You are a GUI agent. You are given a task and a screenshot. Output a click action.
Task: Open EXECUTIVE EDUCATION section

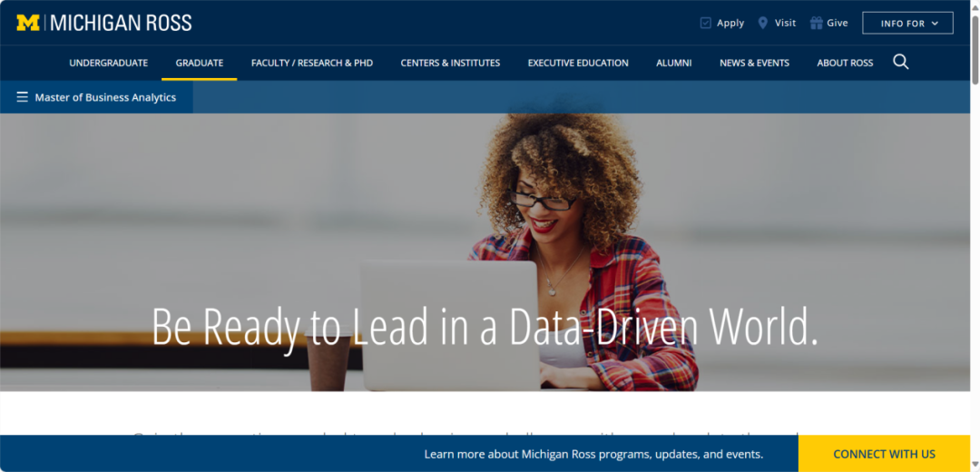(x=578, y=63)
